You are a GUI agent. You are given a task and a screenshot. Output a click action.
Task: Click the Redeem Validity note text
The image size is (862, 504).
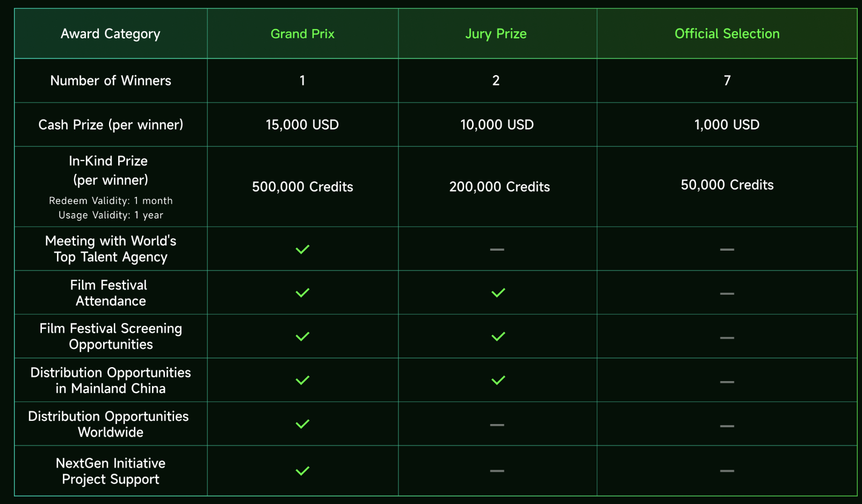(111, 201)
